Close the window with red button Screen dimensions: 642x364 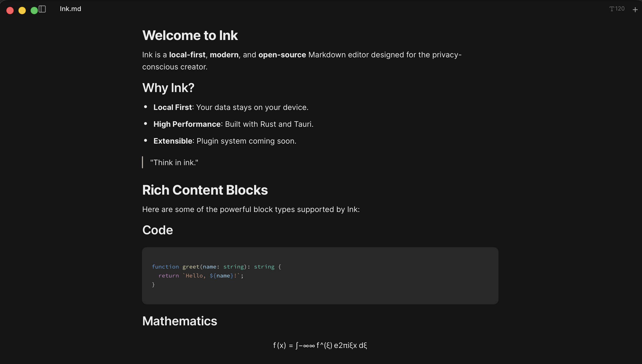click(x=10, y=11)
